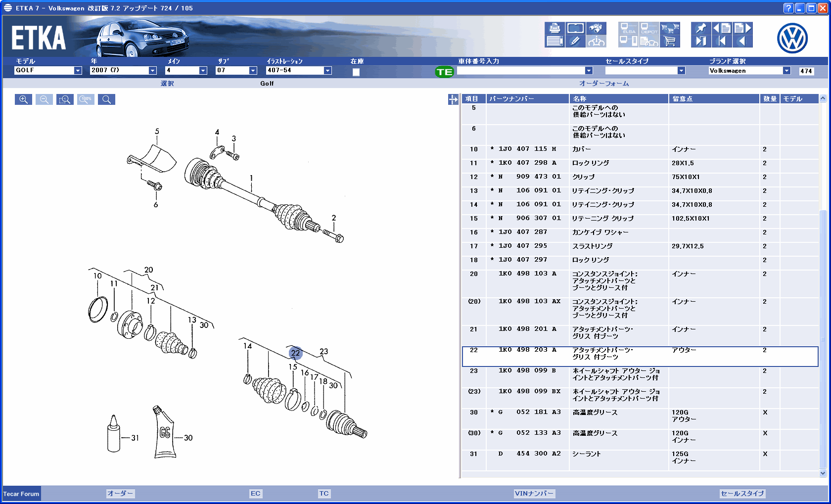Viewport: 831px width, 504px height.
Task: Click callout number 23 in the illustration
Action: [x=324, y=352]
